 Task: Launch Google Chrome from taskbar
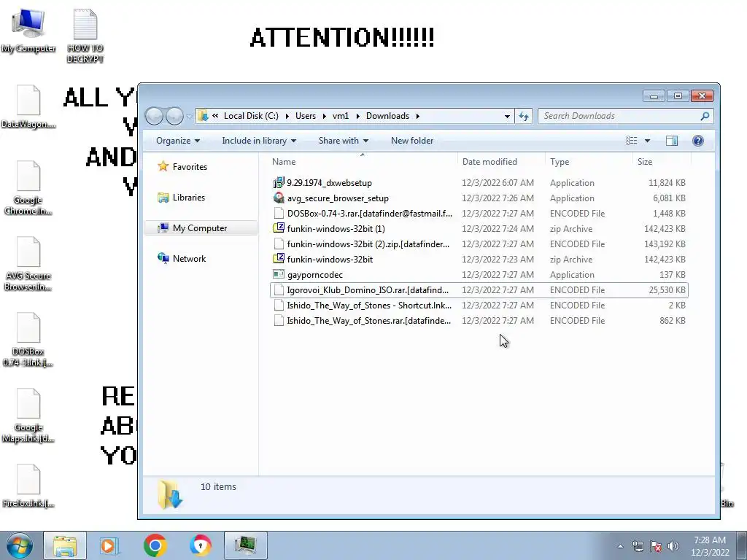point(155,545)
